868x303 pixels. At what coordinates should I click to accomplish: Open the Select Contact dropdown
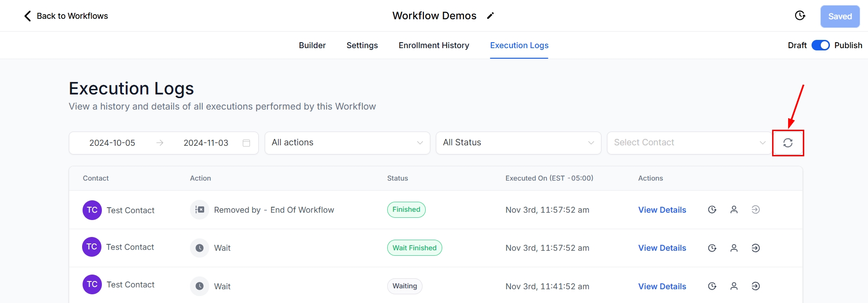pyautogui.click(x=689, y=143)
